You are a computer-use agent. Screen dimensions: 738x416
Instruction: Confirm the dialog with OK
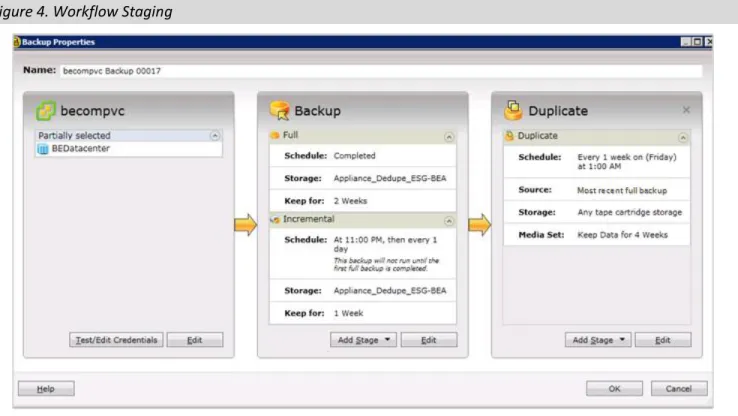(x=614, y=389)
